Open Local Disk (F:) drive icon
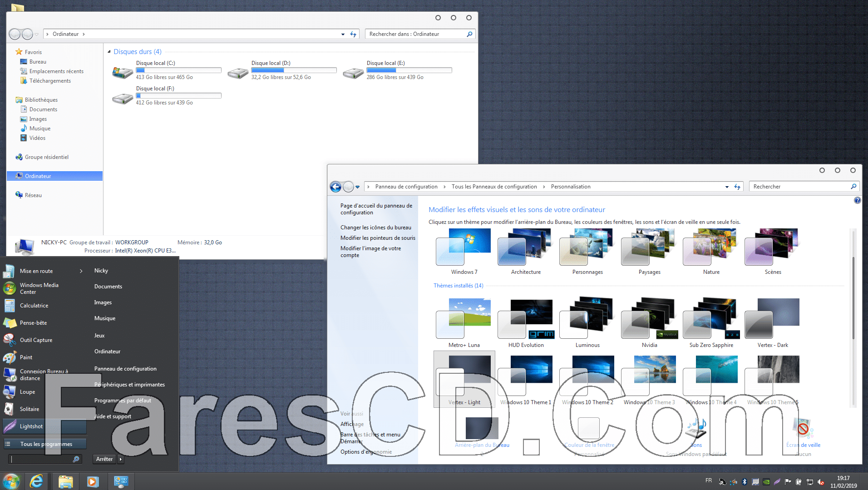 (x=123, y=98)
